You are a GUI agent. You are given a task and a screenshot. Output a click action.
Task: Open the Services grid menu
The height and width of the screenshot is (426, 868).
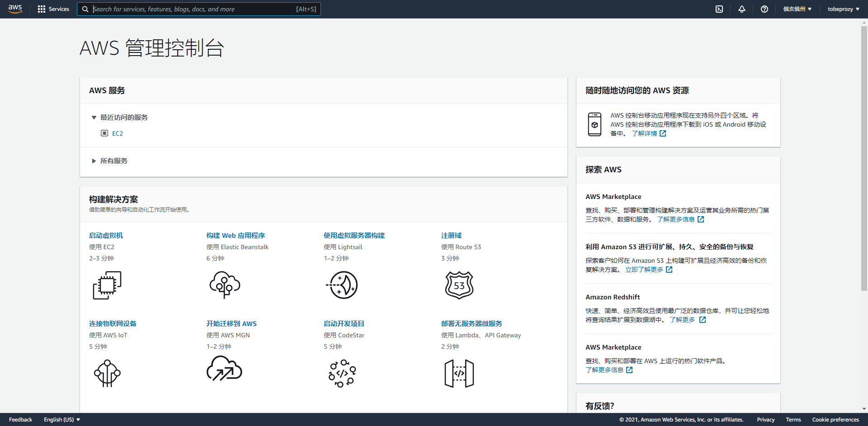point(53,9)
